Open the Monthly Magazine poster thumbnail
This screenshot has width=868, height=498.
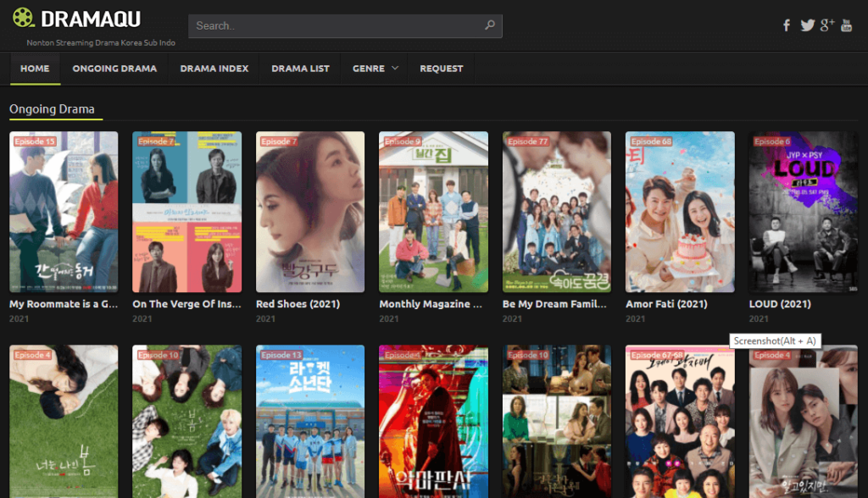[x=433, y=212]
